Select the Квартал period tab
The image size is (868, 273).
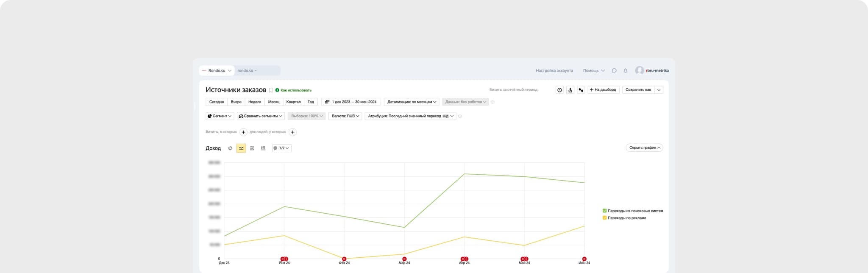tap(293, 102)
